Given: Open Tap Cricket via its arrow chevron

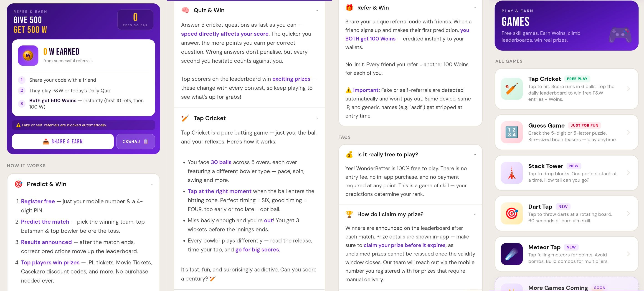Looking at the screenshot, I should 628,89.
